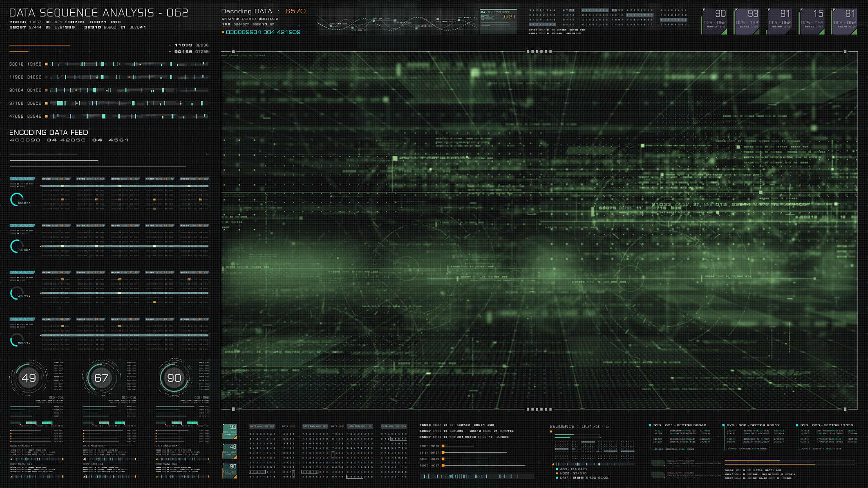
Task: Expand the first DATA ANALYSIS panel header
Action: click(22, 179)
